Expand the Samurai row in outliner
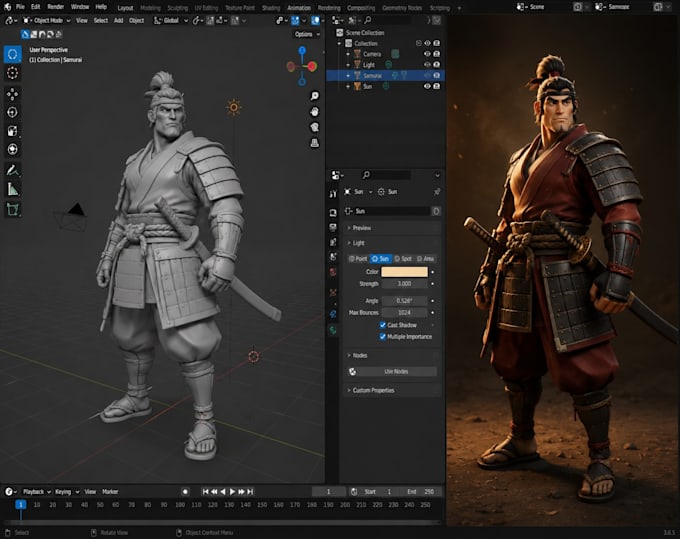The height and width of the screenshot is (539, 680). (x=348, y=75)
